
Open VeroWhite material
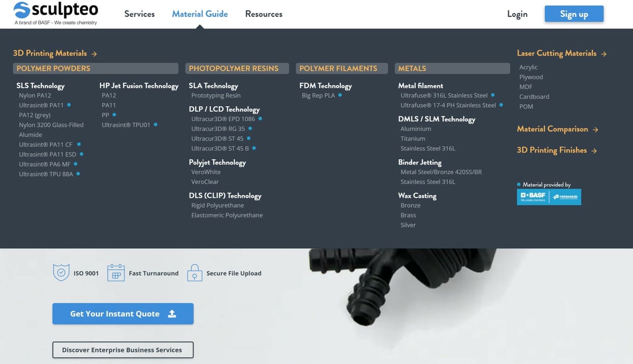pyautogui.click(x=206, y=172)
